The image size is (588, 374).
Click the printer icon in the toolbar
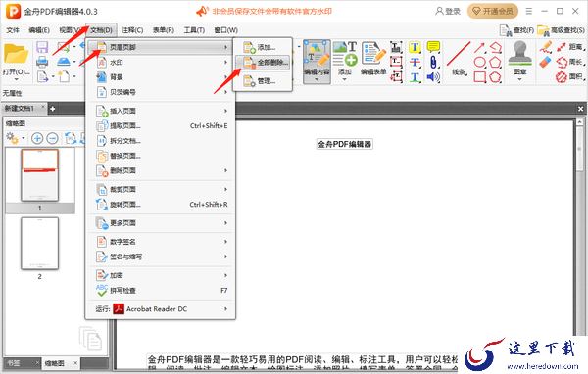pos(42,62)
